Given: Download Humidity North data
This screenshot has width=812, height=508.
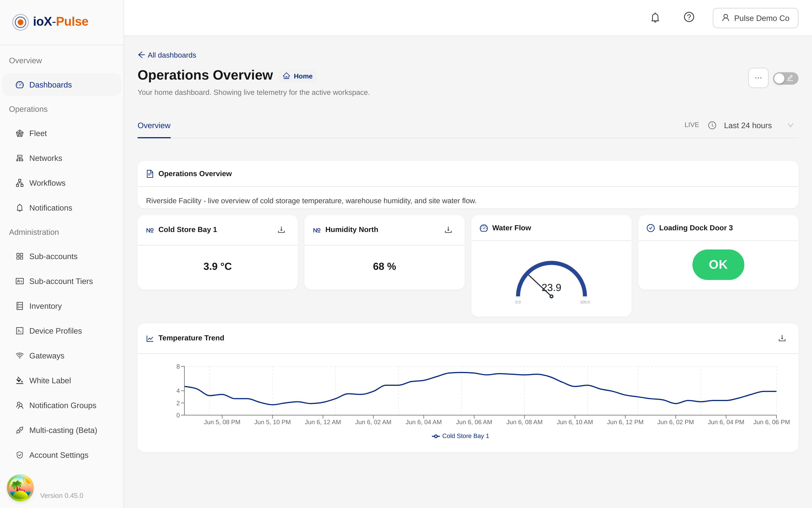Looking at the screenshot, I should [x=448, y=230].
